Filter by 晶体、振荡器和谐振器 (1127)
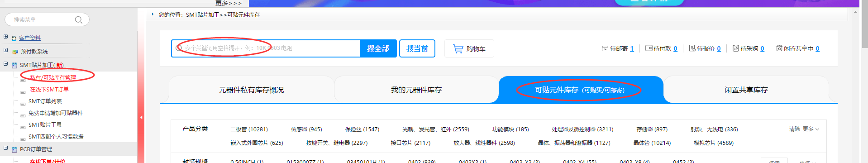The image size is (868, 163). coord(574,143)
